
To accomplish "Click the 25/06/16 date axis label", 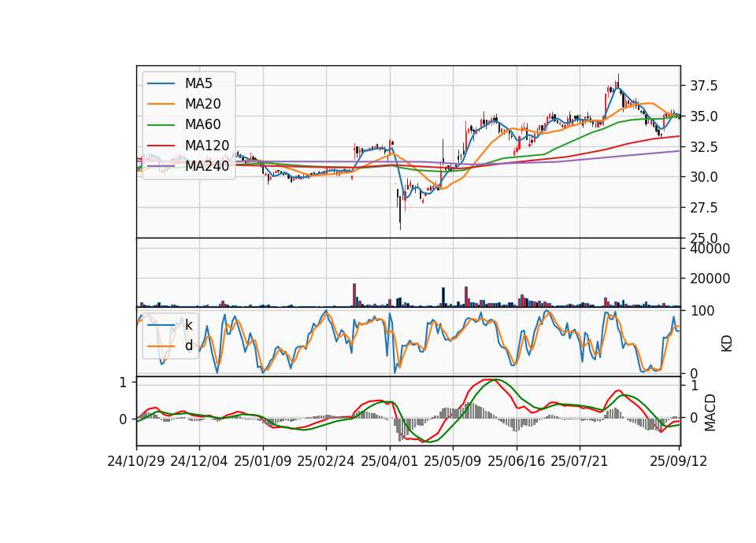I will pyautogui.click(x=517, y=461).
